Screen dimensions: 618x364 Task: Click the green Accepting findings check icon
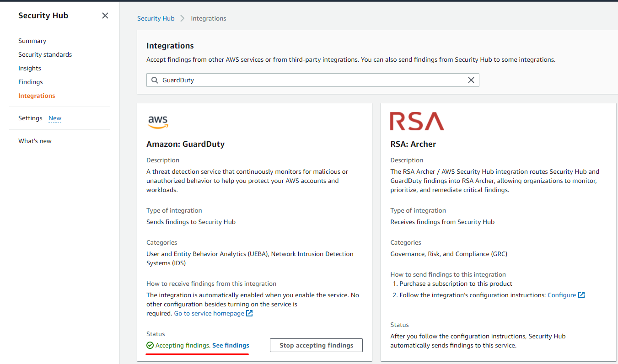point(150,345)
